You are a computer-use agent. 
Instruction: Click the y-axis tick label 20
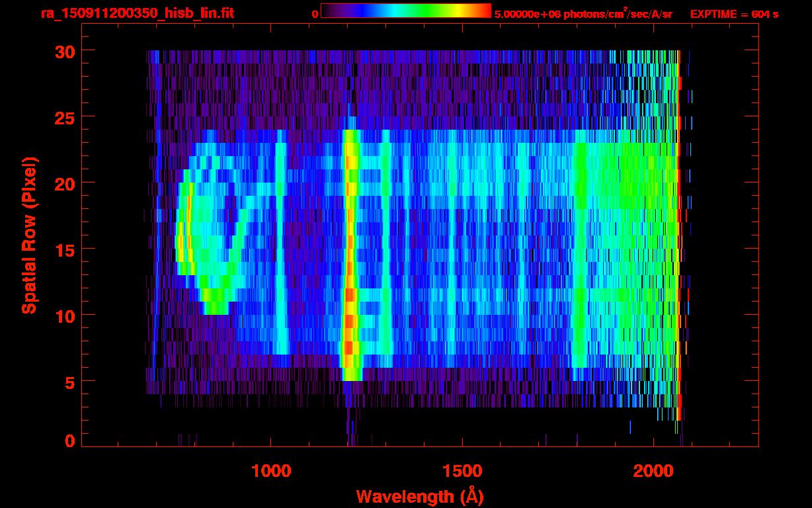click(65, 183)
